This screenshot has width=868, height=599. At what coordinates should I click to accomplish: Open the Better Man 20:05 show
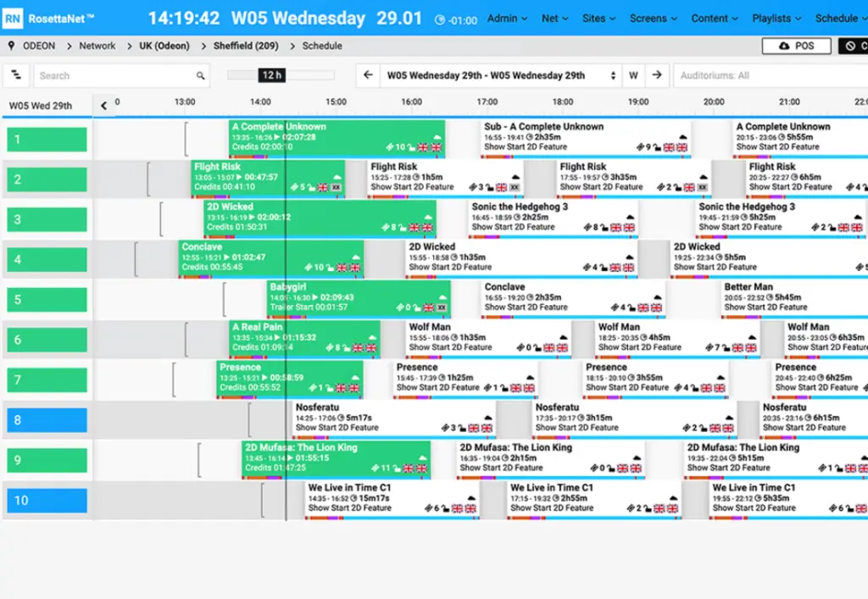(x=794, y=298)
